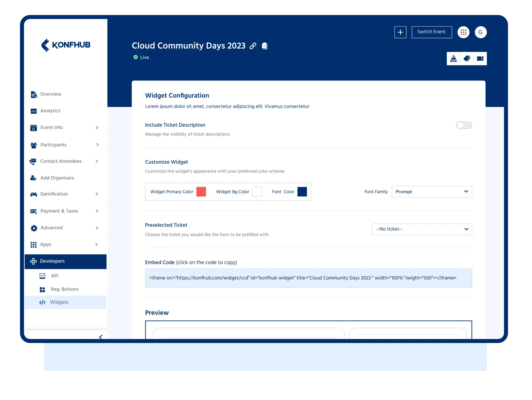Click the Contact Attendees envelope icon
This screenshot has width=532, height=400.
(33, 161)
